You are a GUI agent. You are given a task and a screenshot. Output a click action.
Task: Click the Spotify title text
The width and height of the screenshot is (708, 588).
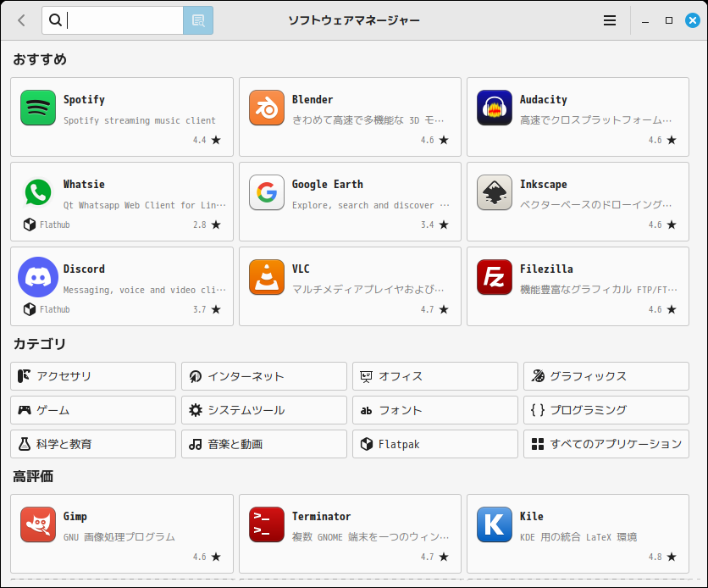point(84,99)
